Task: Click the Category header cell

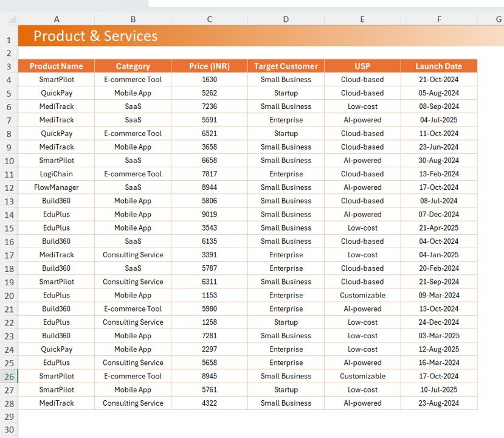Action: 133,66
